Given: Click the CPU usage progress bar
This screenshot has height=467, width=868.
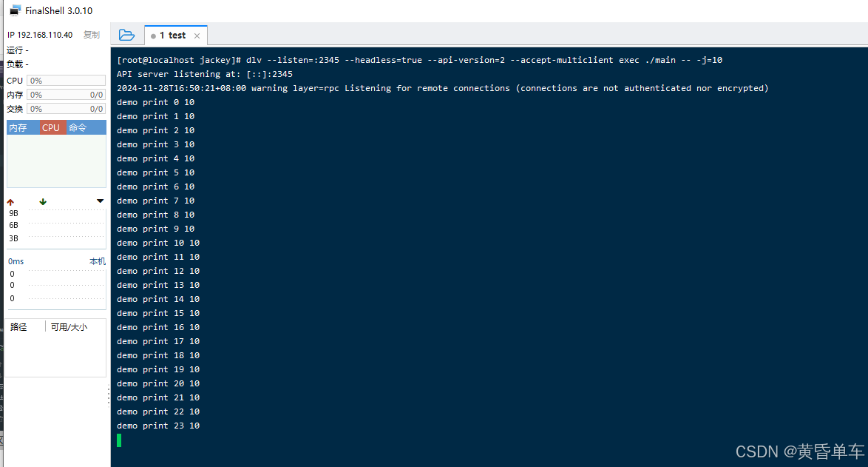Looking at the screenshot, I should pyautogui.click(x=66, y=81).
